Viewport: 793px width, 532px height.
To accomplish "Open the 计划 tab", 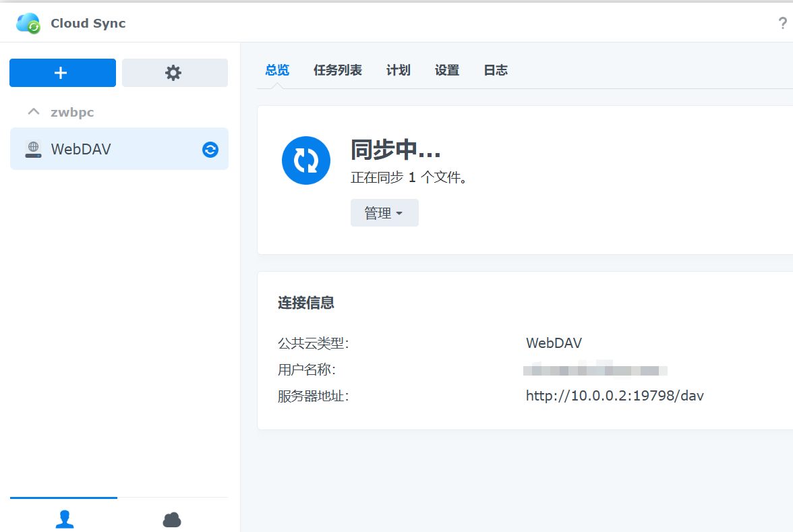I will [x=398, y=70].
